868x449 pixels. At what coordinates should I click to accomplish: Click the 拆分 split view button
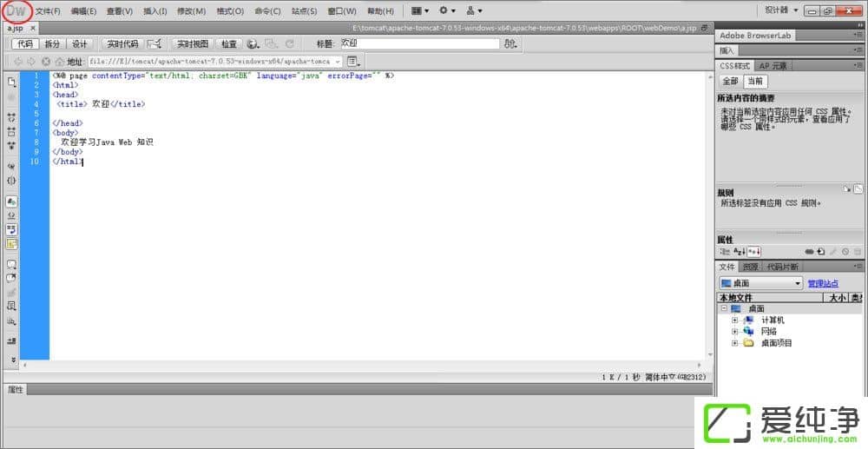[53, 43]
